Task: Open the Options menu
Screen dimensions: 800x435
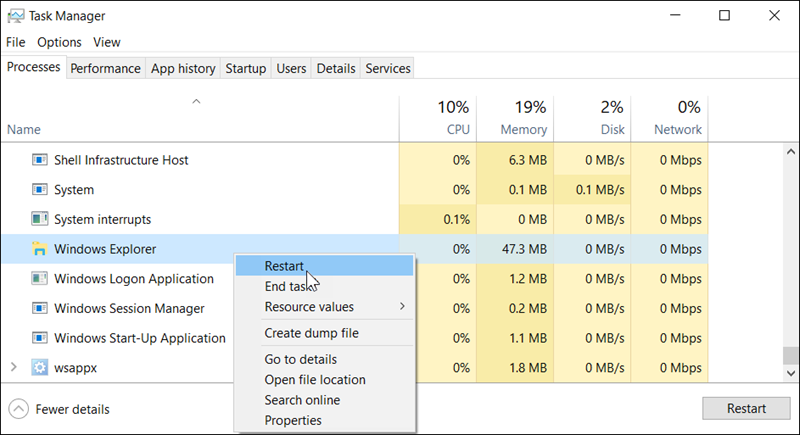Action: coord(59,42)
